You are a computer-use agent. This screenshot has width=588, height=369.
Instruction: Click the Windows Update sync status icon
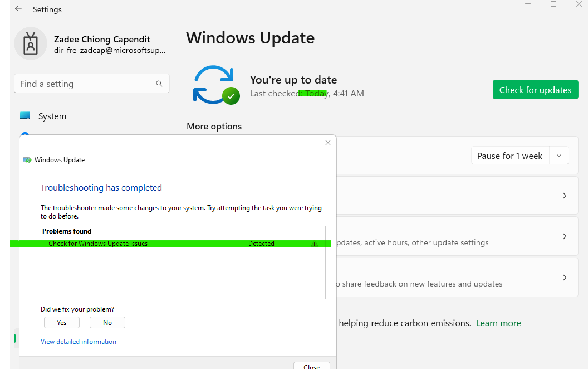pos(217,85)
